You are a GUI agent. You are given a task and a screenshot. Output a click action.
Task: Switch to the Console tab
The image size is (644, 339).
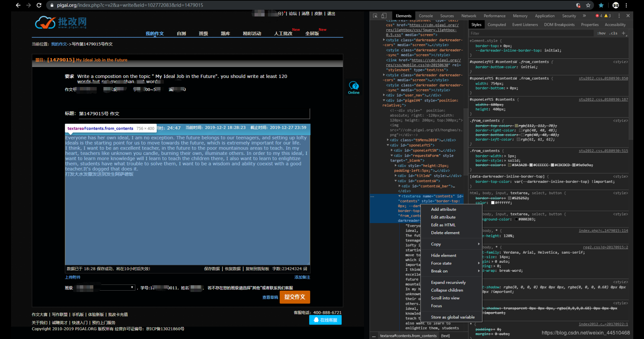[x=426, y=16]
